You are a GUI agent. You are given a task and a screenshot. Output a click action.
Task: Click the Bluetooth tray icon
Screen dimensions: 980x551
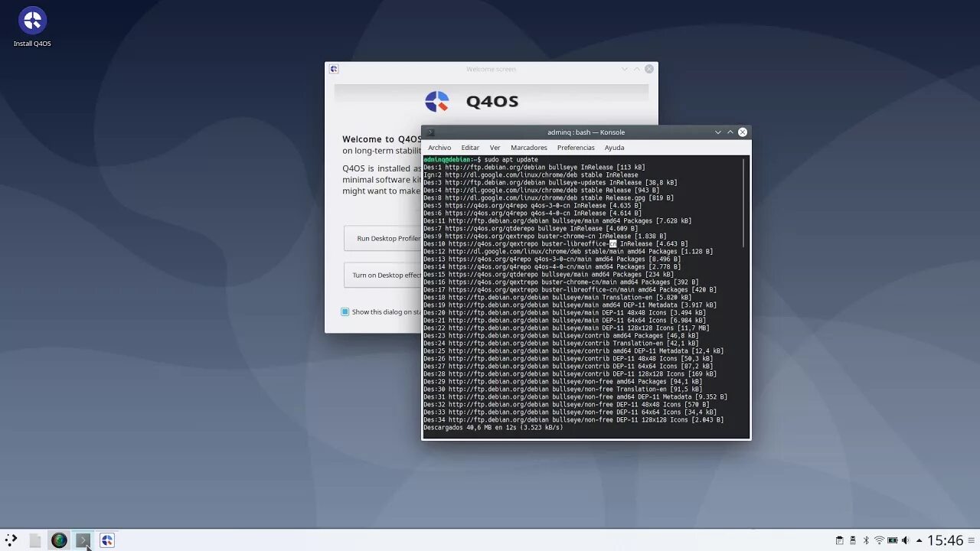(866, 541)
